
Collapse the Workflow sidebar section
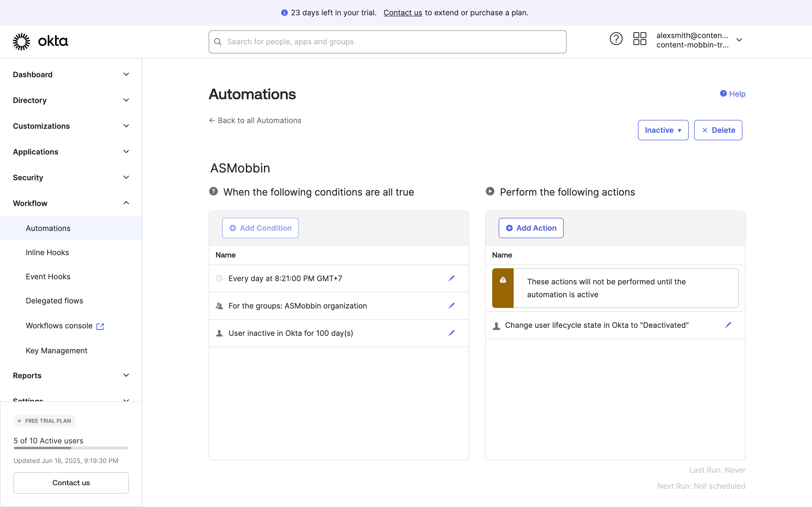point(71,203)
